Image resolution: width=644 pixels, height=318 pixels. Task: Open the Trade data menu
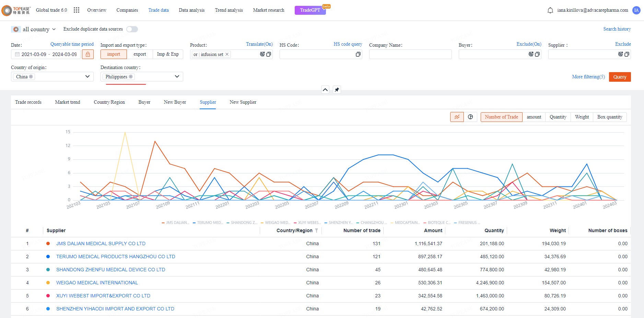[159, 10]
